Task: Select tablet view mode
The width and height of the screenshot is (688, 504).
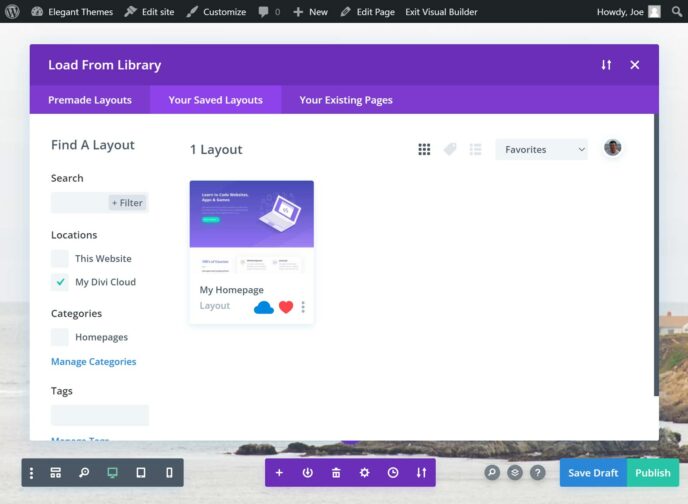Action: 141,473
